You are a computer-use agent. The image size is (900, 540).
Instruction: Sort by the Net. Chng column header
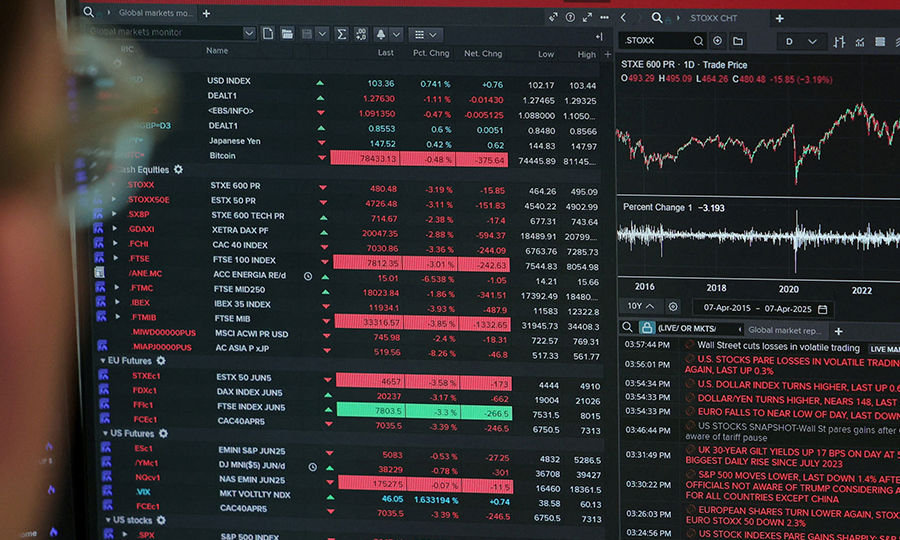[483, 53]
